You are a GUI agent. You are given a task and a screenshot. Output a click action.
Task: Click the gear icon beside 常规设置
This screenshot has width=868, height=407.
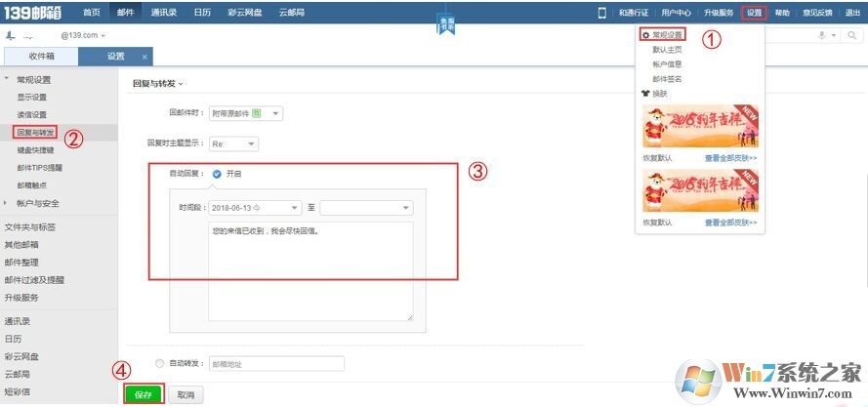click(645, 35)
